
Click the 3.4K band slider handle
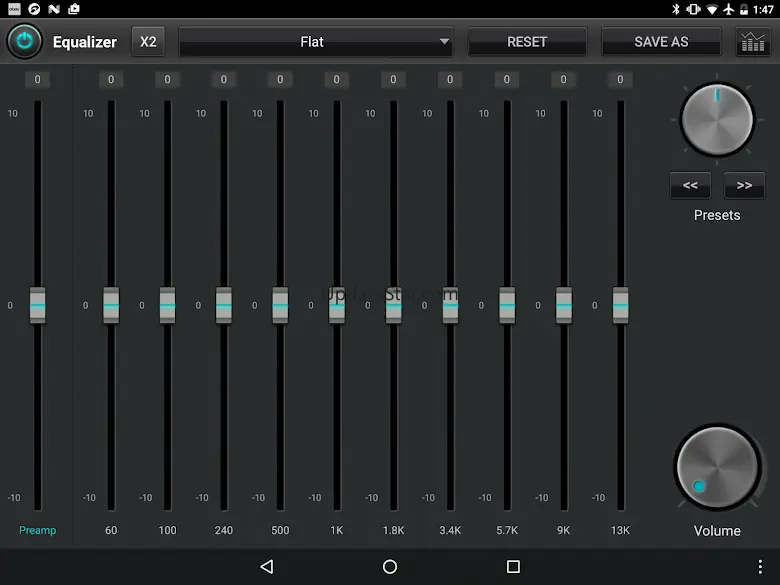click(x=450, y=305)
